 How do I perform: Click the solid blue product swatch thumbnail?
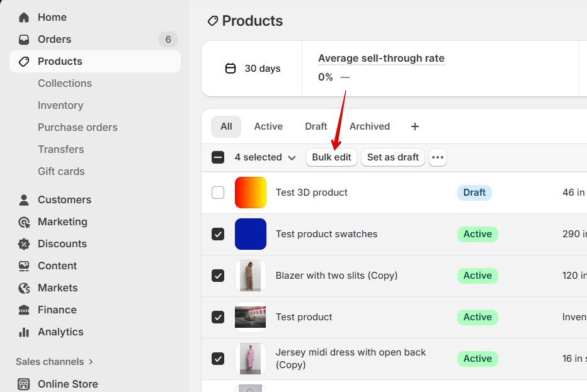pos(251,234)
